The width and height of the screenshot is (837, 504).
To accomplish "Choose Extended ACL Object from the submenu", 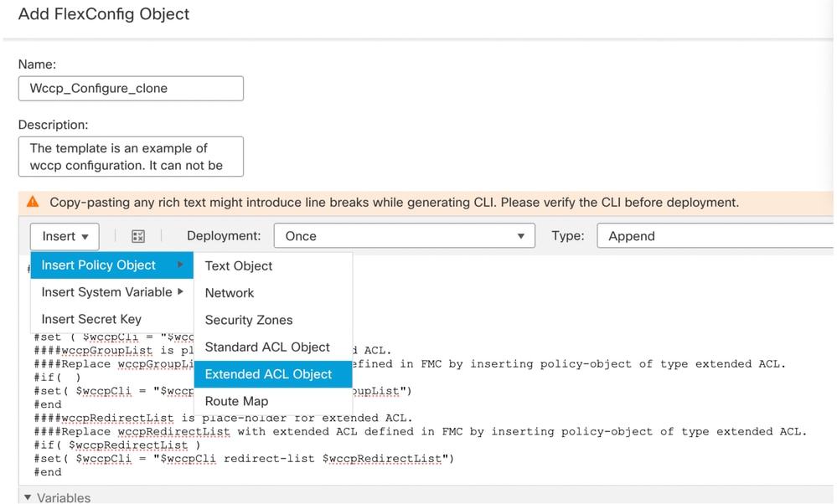I will coord(273,374).
